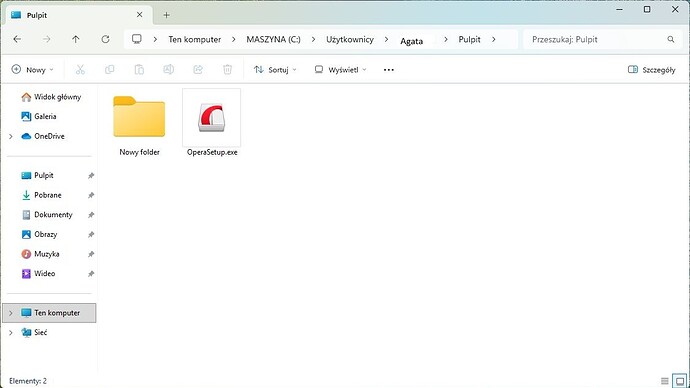Viewport: 690px width, 388px height.
Task: Click the Delete trash bin icon
Action: pyautogui.click(x=228, y=70)
